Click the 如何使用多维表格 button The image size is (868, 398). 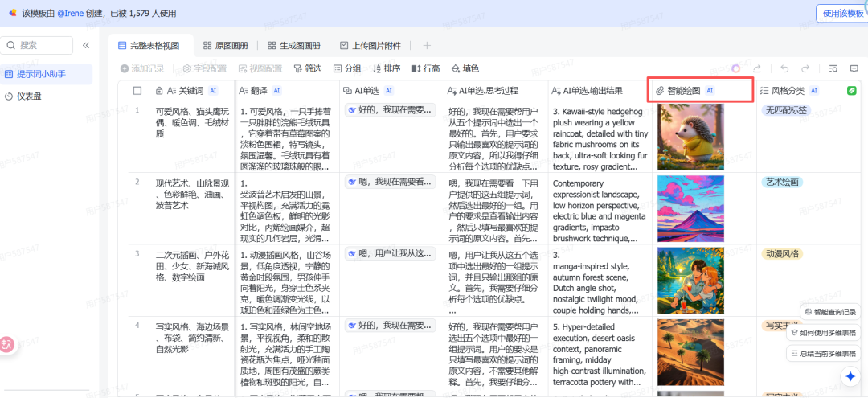click(824, 333)
